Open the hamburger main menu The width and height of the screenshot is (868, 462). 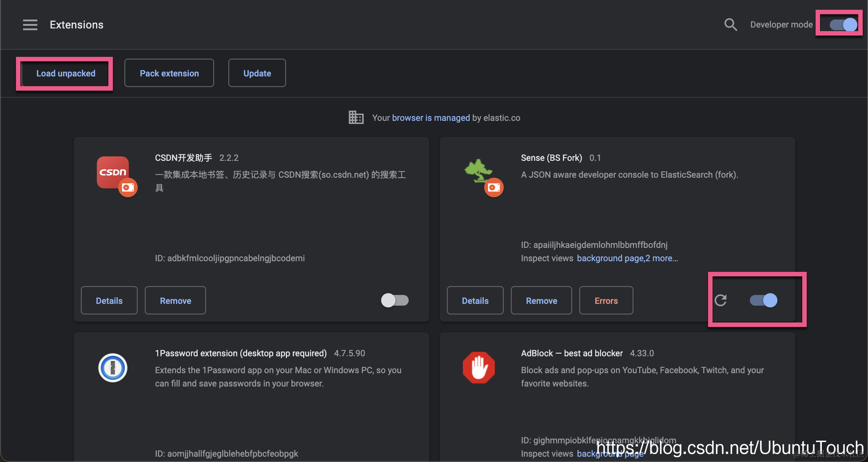click(30, 25)
